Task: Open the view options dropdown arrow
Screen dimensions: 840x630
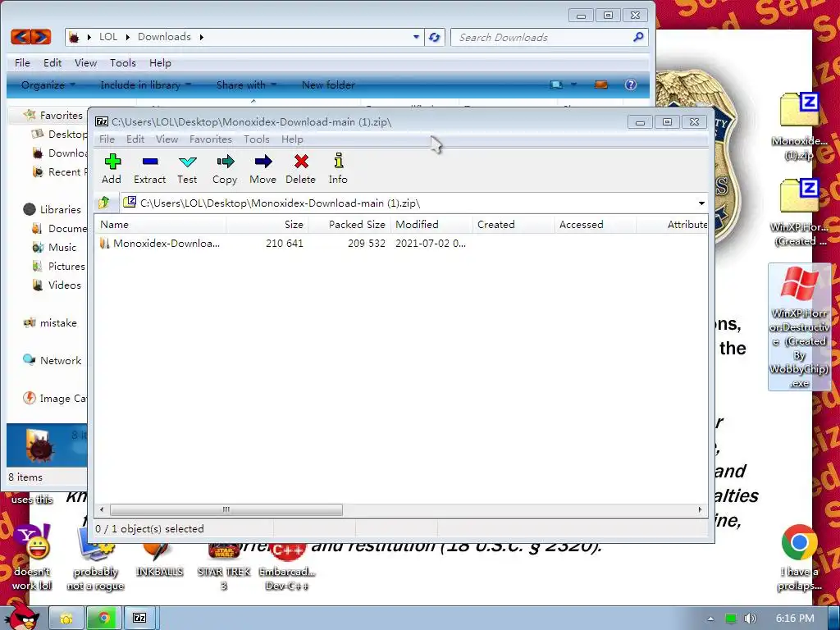Action: [573, 84]
